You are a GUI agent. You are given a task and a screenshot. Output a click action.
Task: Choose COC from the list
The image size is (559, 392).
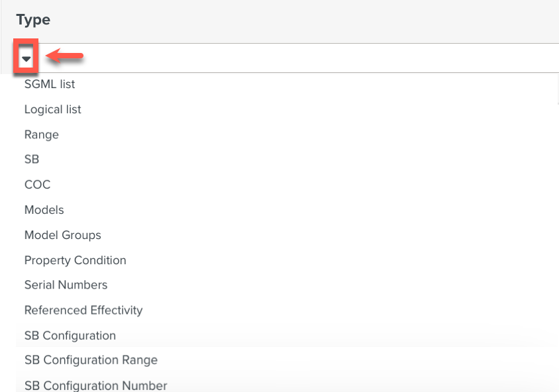(37, 184)
